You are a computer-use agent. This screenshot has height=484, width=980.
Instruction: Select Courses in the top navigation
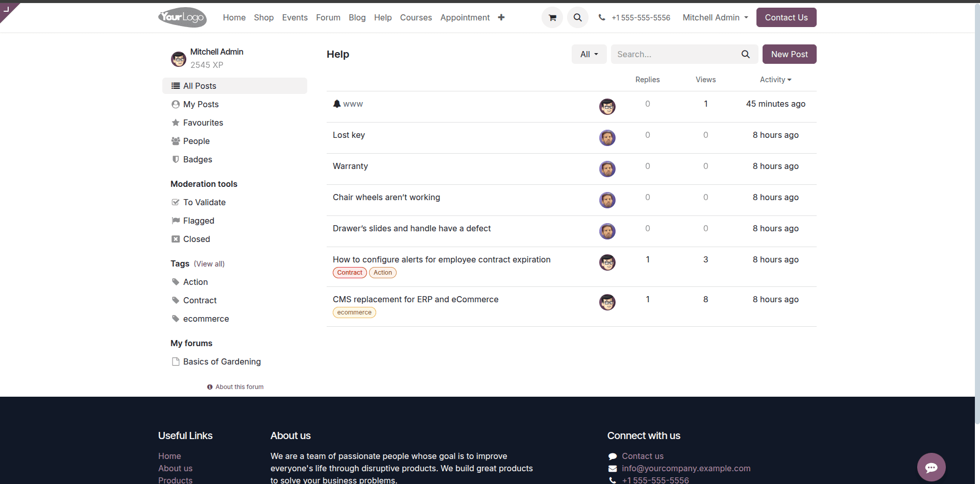click(416, 17)
